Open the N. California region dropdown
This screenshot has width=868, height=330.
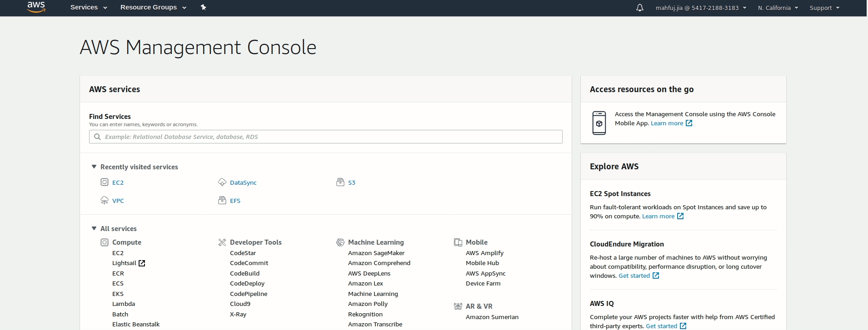pyautogui.click(x=778, y=8)
